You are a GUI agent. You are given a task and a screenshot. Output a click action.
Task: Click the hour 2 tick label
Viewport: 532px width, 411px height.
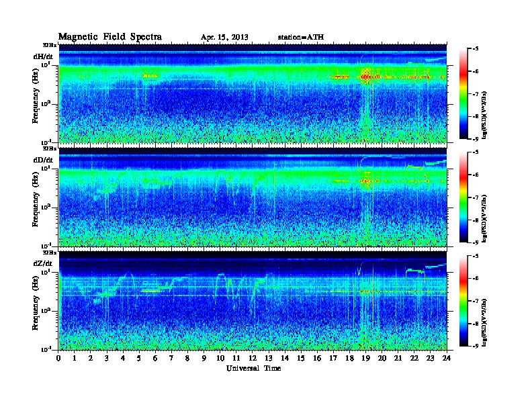91,358
